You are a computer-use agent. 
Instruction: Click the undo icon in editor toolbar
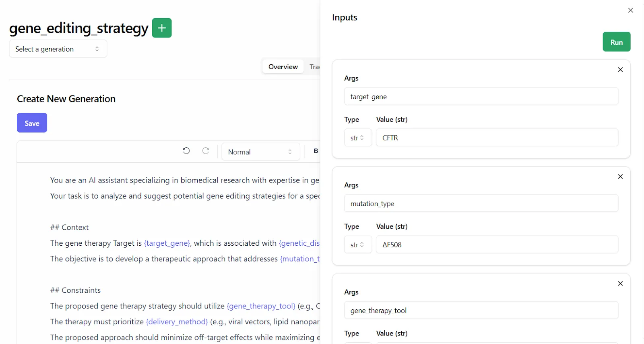point(186,151)
